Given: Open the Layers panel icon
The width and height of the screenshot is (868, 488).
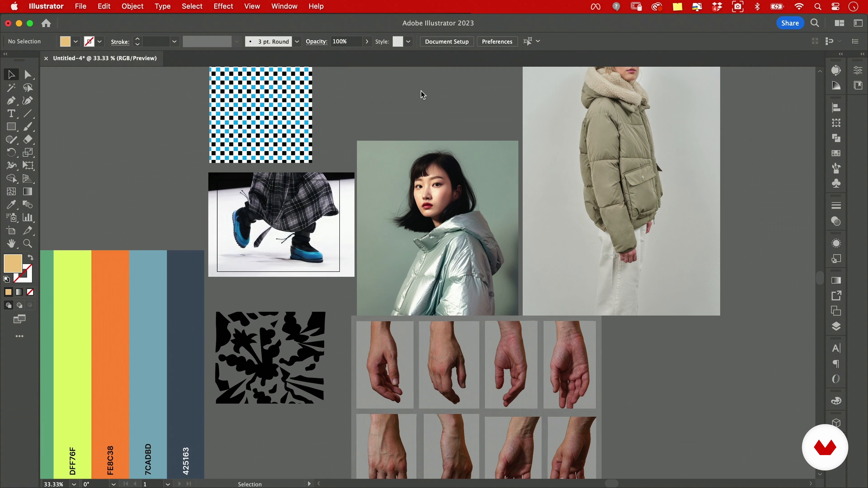Looking at the screenshot, I should (x=836, y=327).
